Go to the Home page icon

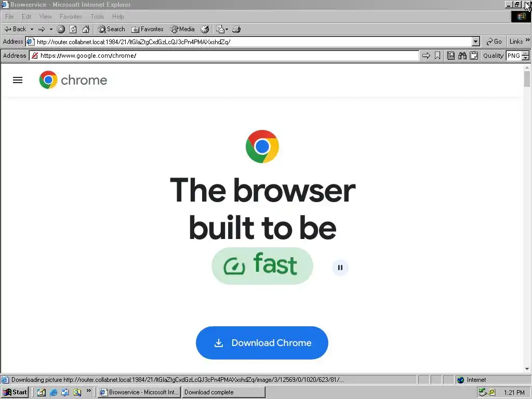86,29
